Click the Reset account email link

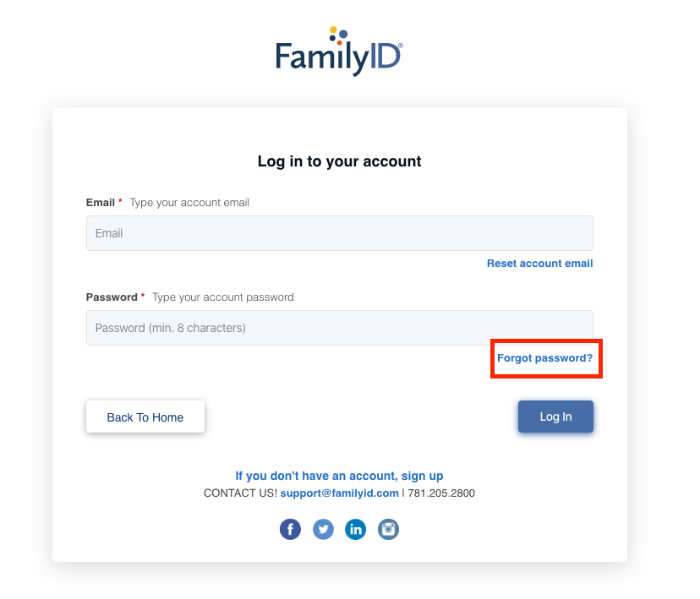click(x=539, y=264)
